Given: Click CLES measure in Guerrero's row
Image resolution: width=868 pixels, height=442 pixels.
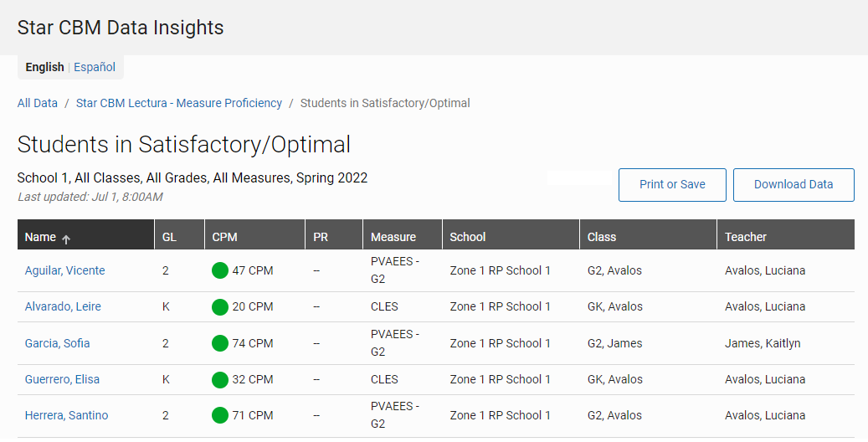Looking at the screenshot, I should click(384, 379).
